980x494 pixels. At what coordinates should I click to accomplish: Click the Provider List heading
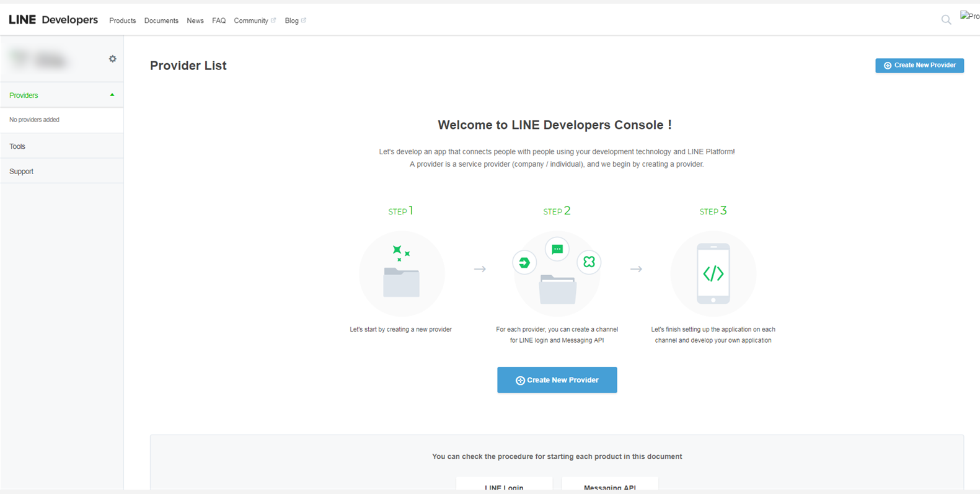(188, 66)
